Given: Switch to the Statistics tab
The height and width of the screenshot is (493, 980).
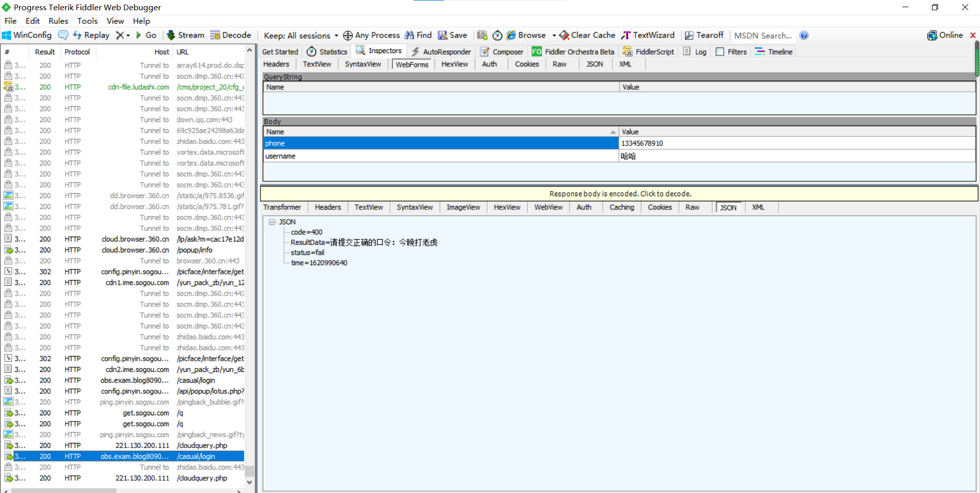Looking at the screenshot, I should point(327,52).
